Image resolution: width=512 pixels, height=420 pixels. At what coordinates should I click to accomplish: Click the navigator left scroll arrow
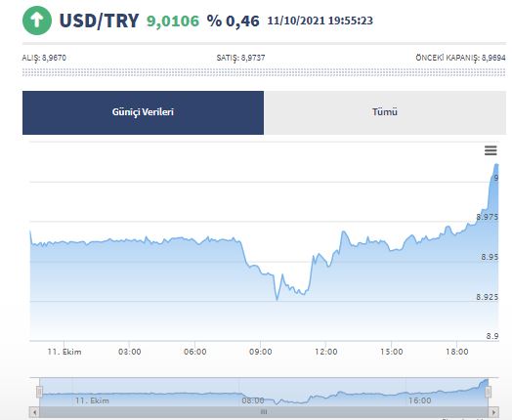34,412
